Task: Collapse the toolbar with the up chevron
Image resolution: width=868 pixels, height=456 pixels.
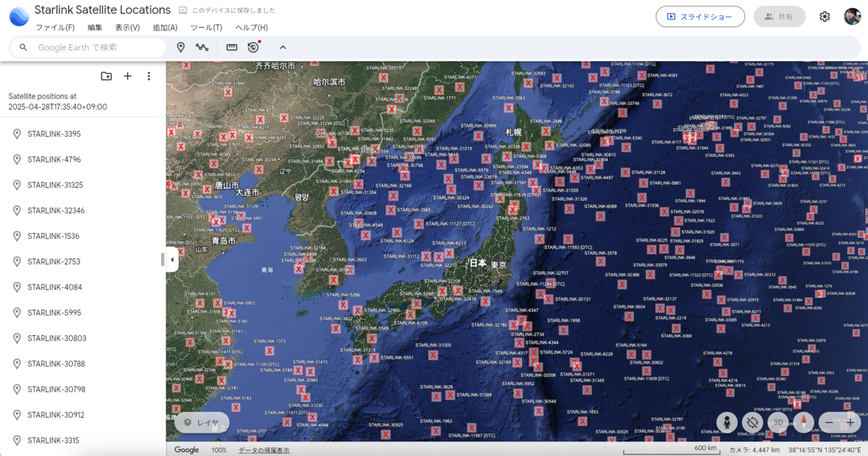Action: (x=283, y=47)
